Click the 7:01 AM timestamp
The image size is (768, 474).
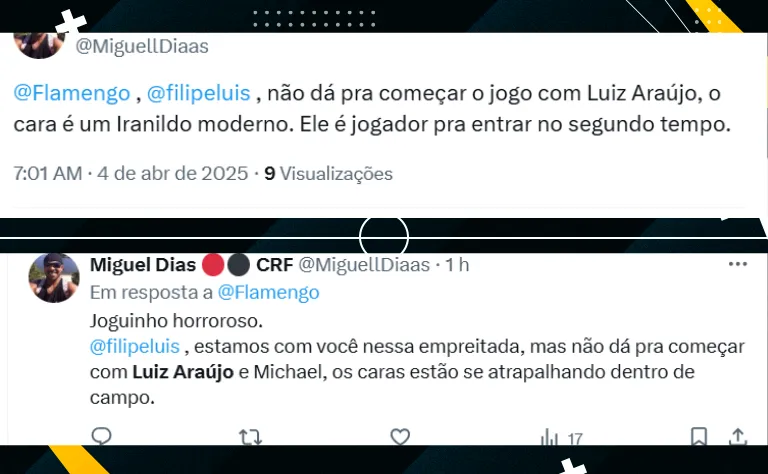[x=48, y=173]
